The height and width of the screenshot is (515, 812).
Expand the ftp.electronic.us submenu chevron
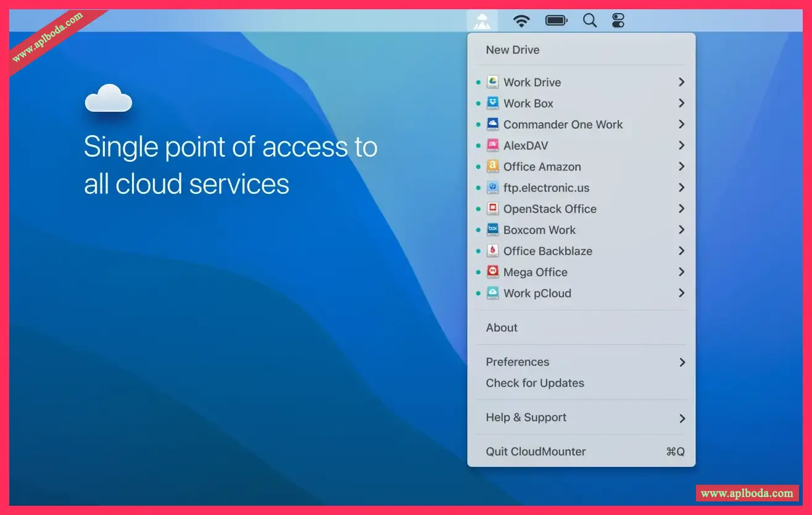[x=682, y=188]
